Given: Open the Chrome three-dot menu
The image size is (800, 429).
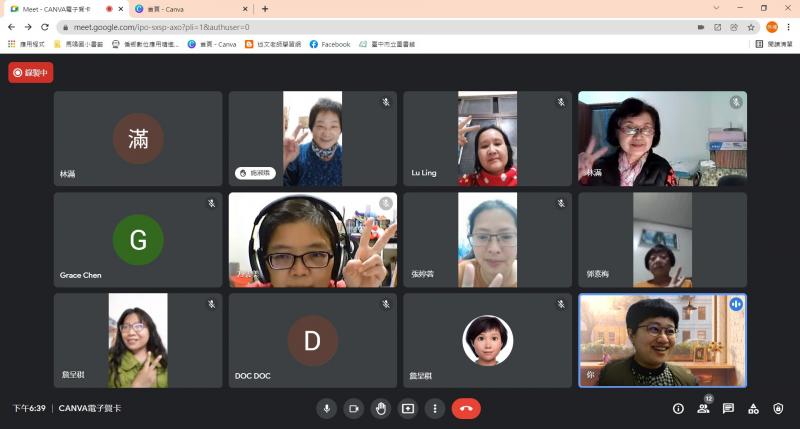Looking at the screenshot, I should [788, 27].
